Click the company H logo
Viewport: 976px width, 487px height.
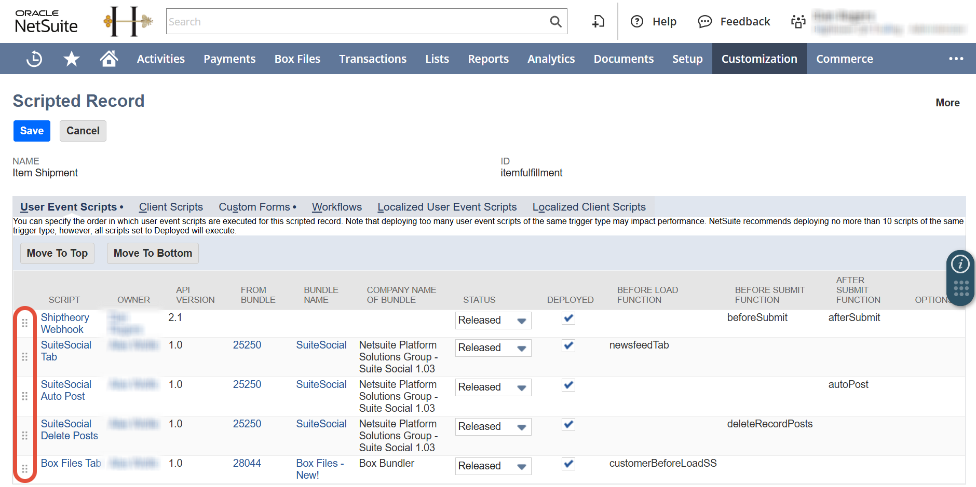coord(128,21)
